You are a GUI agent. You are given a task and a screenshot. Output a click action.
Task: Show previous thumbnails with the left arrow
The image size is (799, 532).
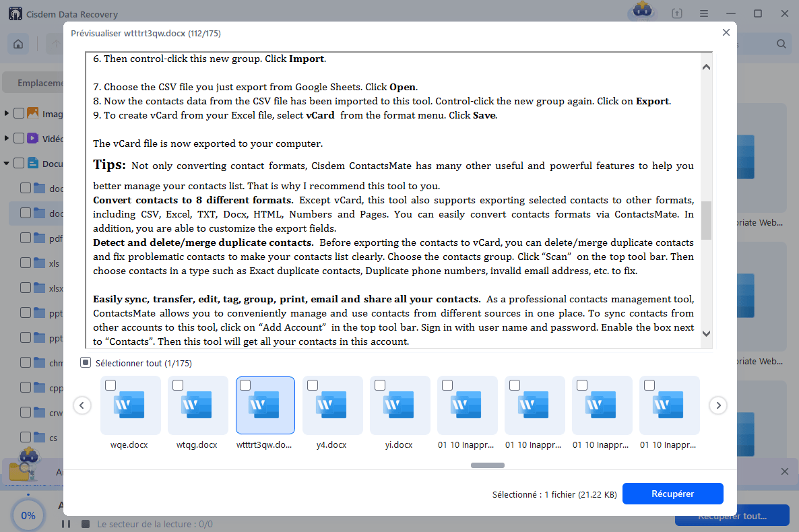tap(82, 405)
